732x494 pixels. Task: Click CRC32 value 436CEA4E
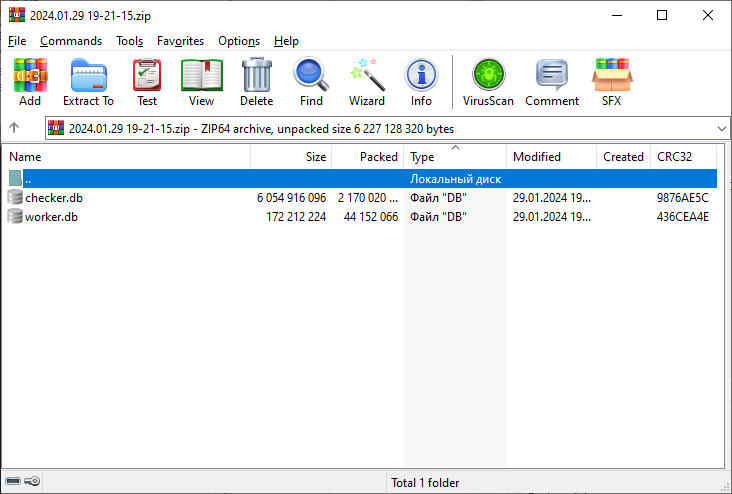[x=683, y=217]
